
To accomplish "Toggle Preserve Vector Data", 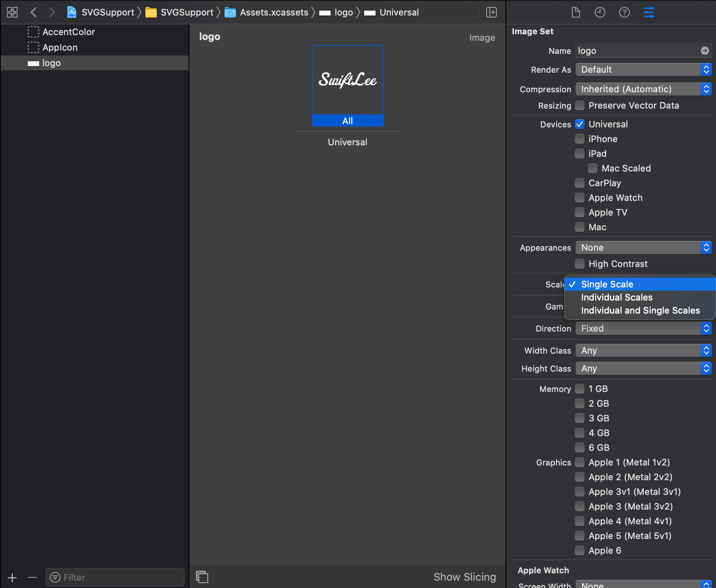I will [x=580, y=105].
